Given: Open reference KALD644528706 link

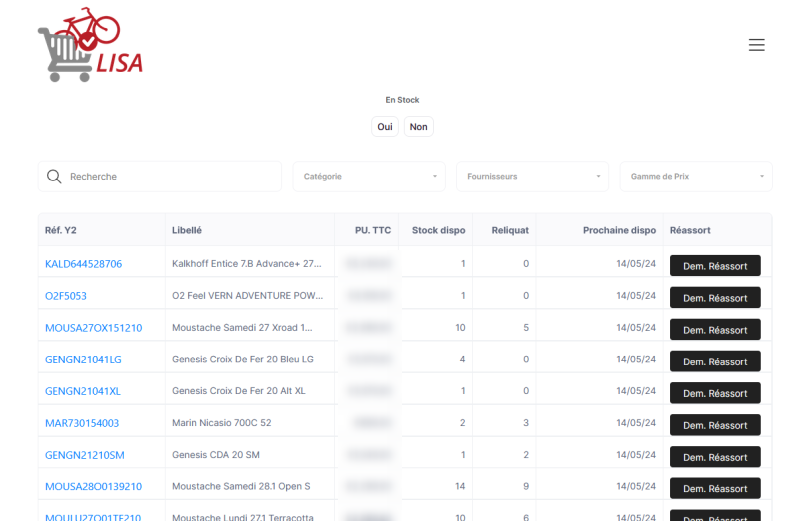Looking at the screenshot, I should click(84, 264).
